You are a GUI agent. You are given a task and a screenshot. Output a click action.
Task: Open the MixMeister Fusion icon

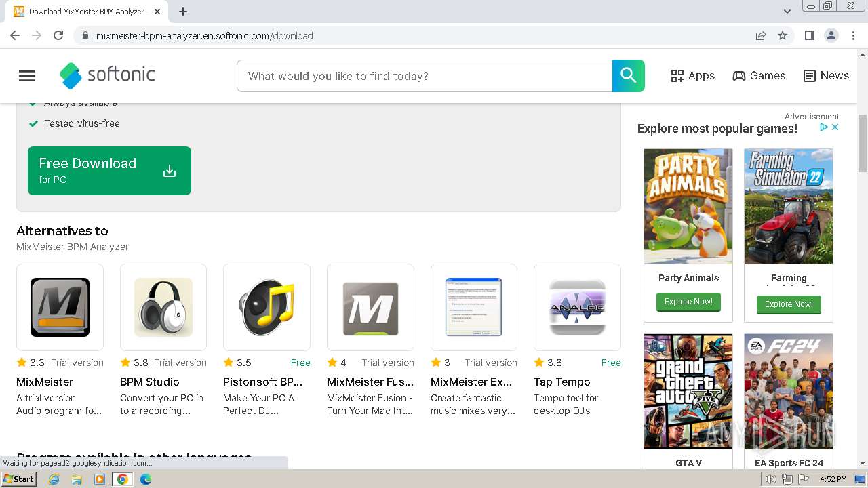370,307
